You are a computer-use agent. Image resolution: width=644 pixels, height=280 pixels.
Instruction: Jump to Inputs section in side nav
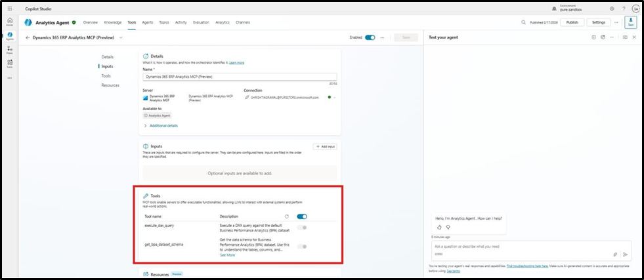pyautogui.click(x=107, y=66)
